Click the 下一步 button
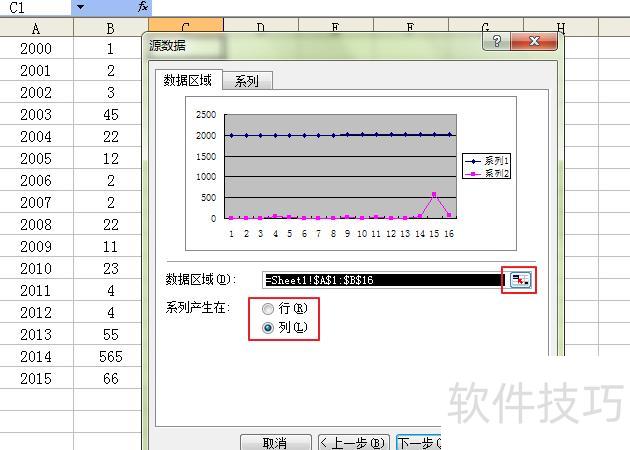 tap(419, 442)
